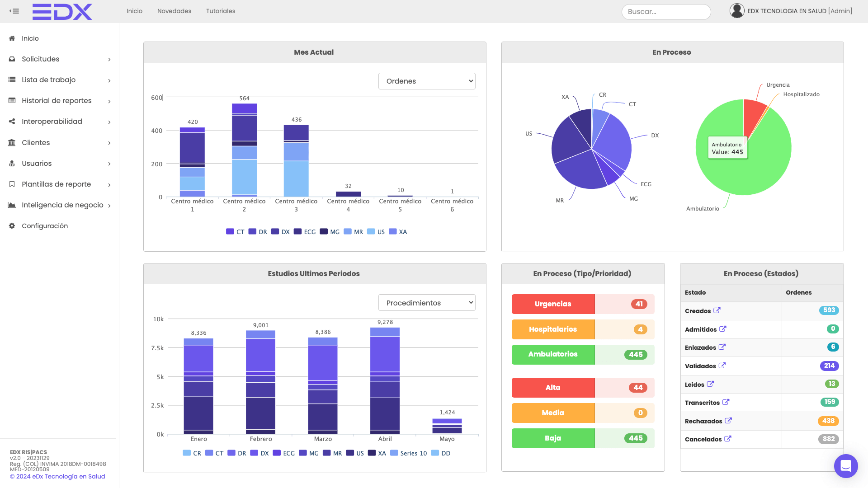Click the Ambulatorios priority button
Image resolution: width=868 pixels, height=488 pixels.
[x=553, y=355]
